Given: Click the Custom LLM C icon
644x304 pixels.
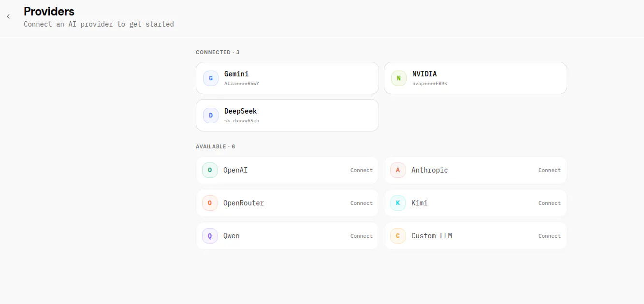Looking at the screenshot, I should tap(398, 236).
